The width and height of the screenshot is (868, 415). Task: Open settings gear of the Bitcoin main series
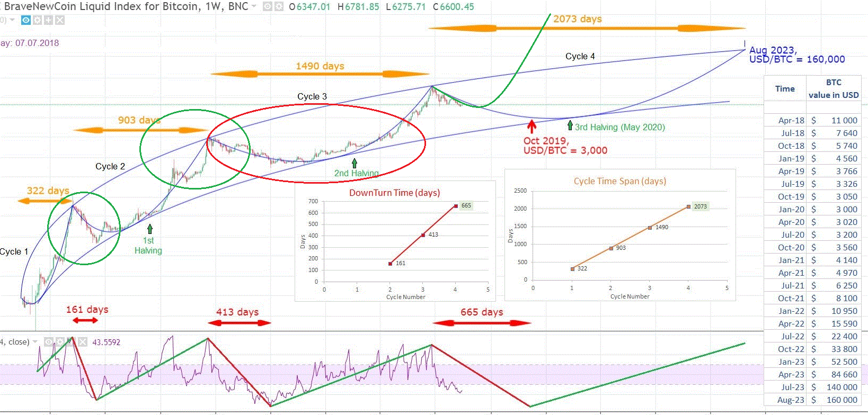tap(279, 6)
